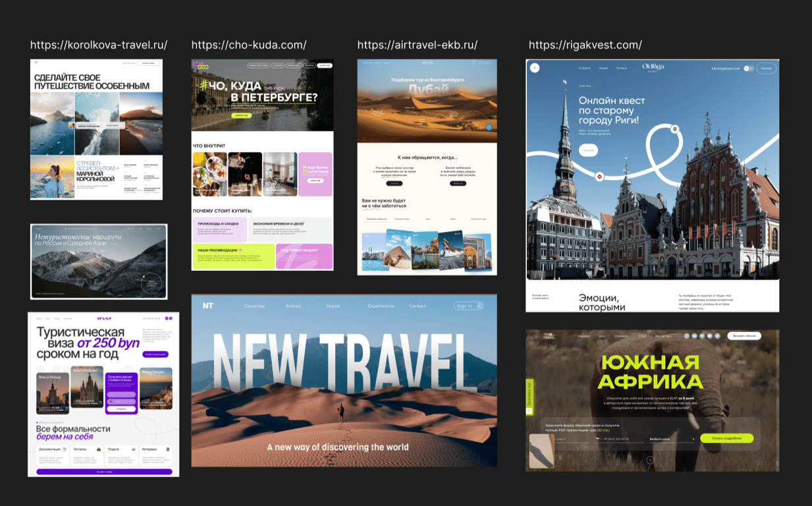Click the NT logo on New Travel page
This screenshot has height=506, width=812.
point(208,306)
